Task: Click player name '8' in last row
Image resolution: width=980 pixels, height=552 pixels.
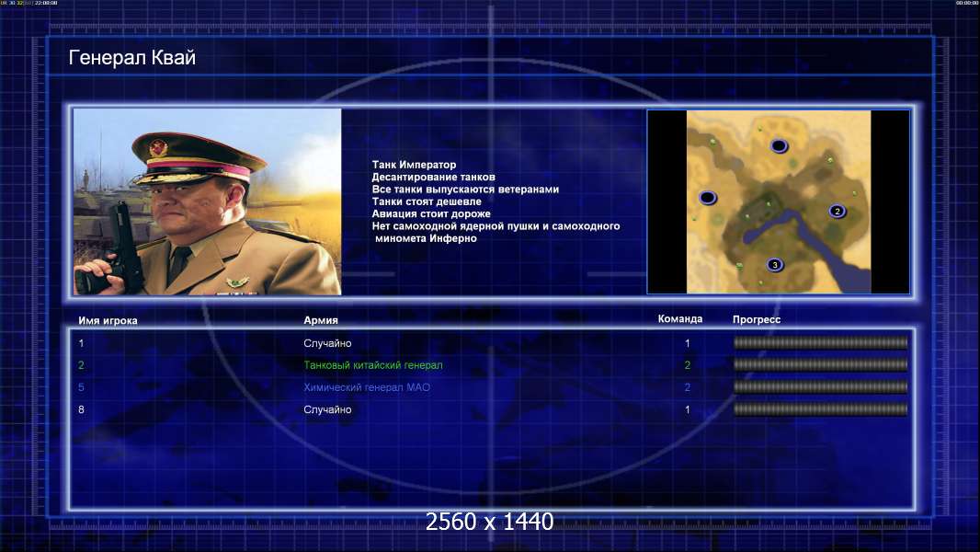Action: (81, 409)
